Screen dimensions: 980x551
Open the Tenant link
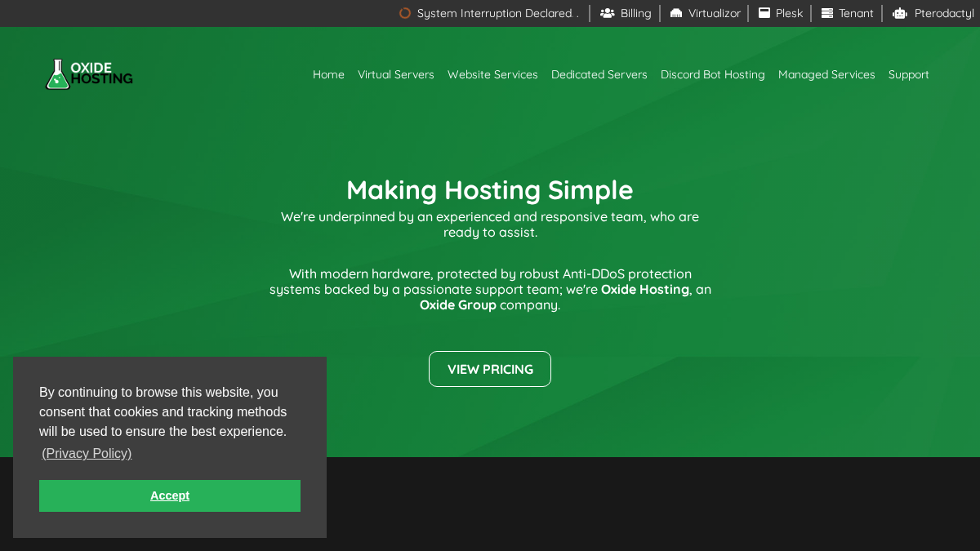click(x=856, y=13)
